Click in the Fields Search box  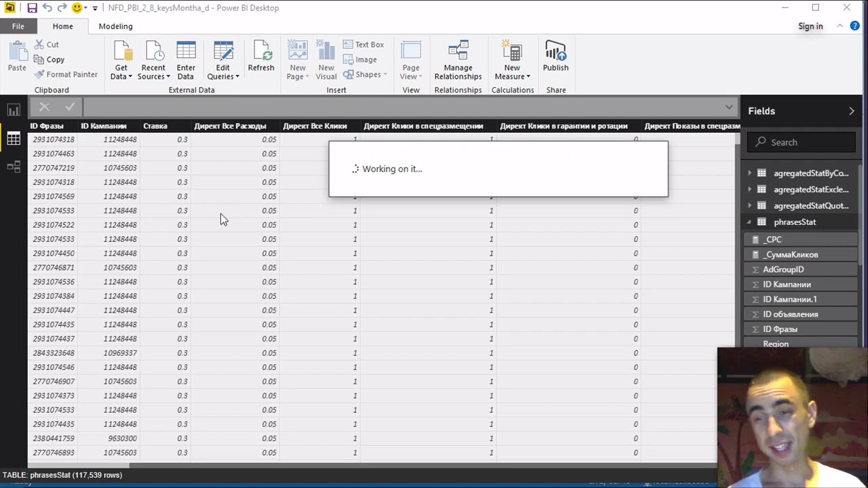(x=802, y=142)
